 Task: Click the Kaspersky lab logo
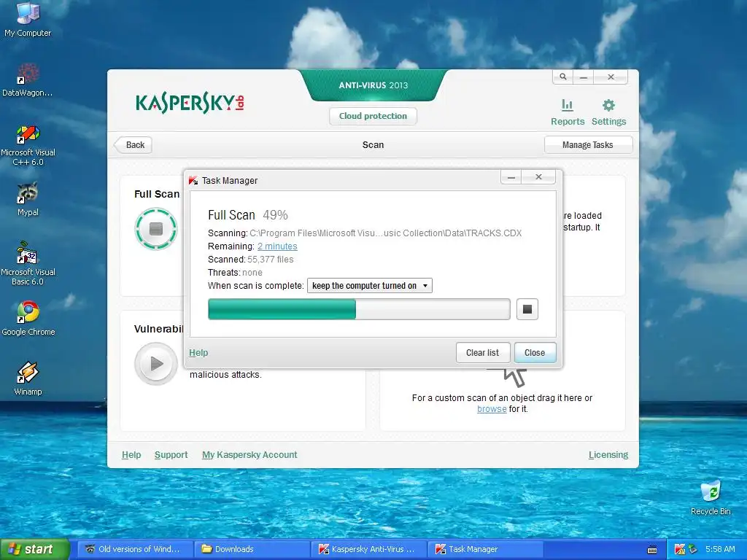point(190,103)
